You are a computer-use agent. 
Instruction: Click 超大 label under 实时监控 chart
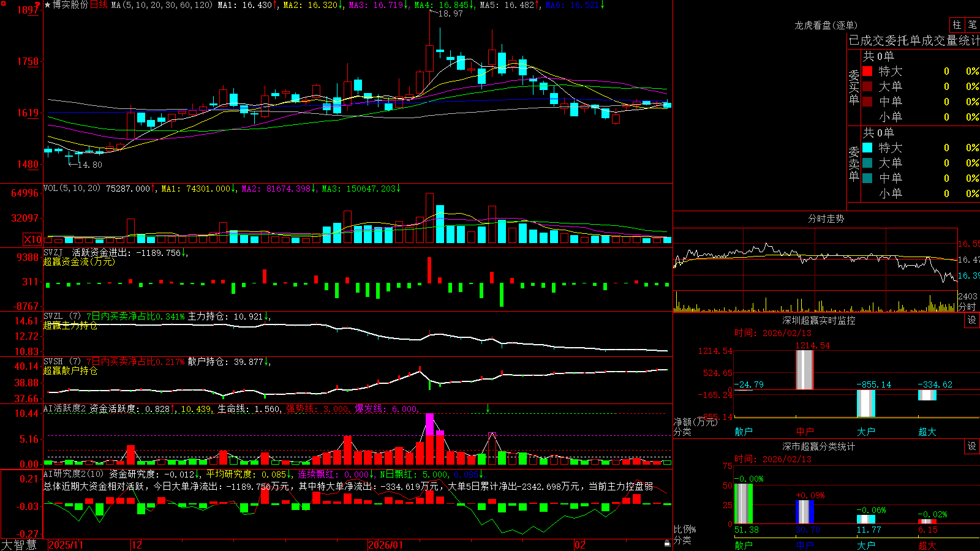(x=927, y=432)
